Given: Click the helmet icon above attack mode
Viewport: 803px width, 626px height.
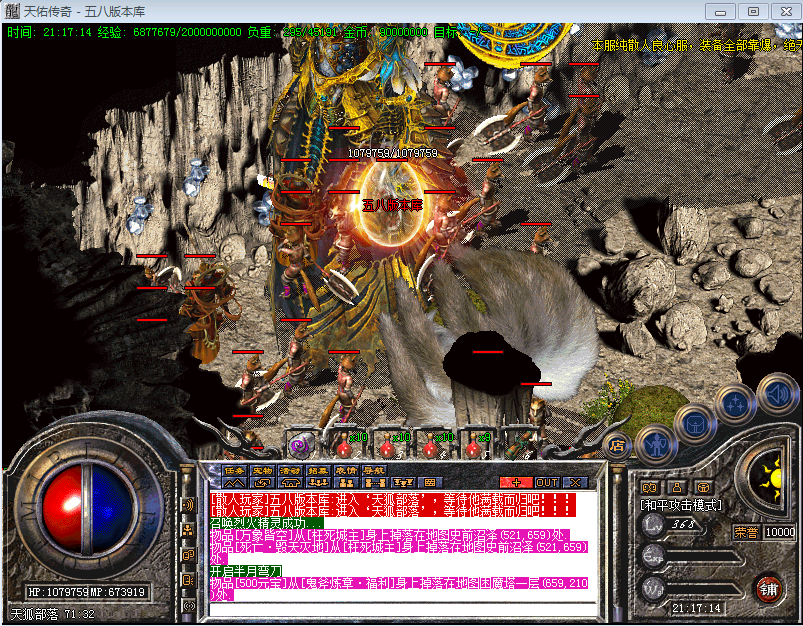Looking at the screenshot, I should click(x=704, y=487).
